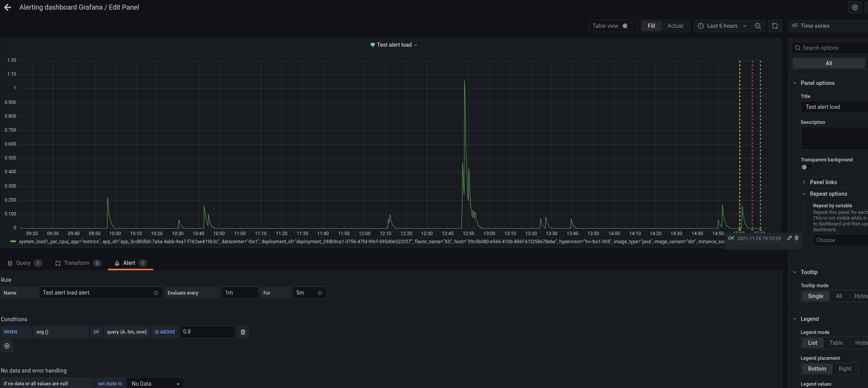Select Actual display mode

coord(675,26)
